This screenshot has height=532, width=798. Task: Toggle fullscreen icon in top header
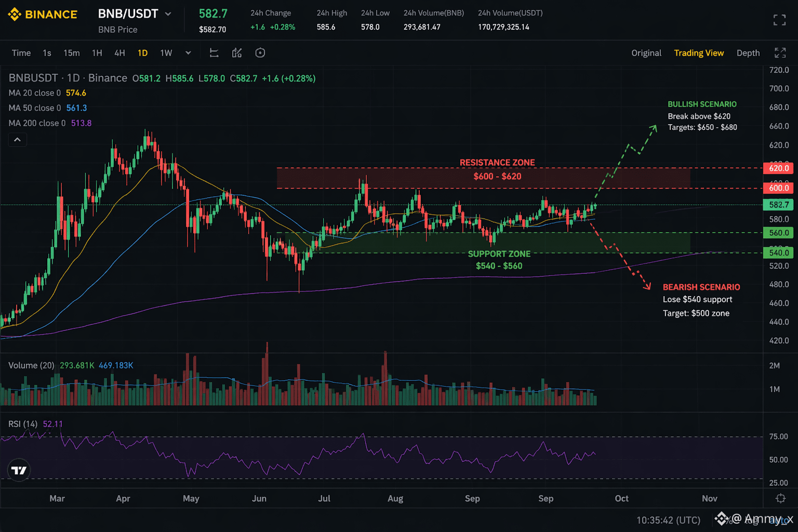(x=779, y=20)
